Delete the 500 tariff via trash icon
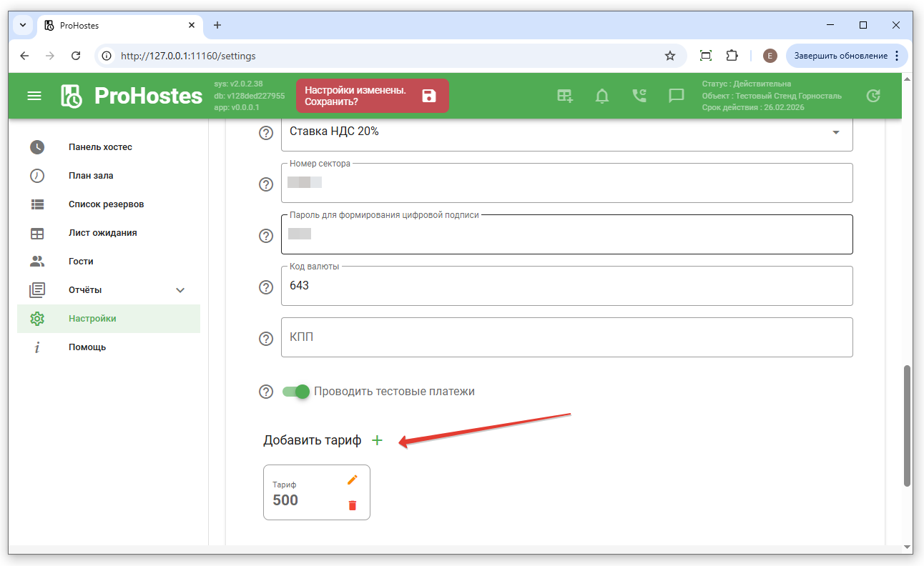The image size is (924, 566). click(352, 505)
